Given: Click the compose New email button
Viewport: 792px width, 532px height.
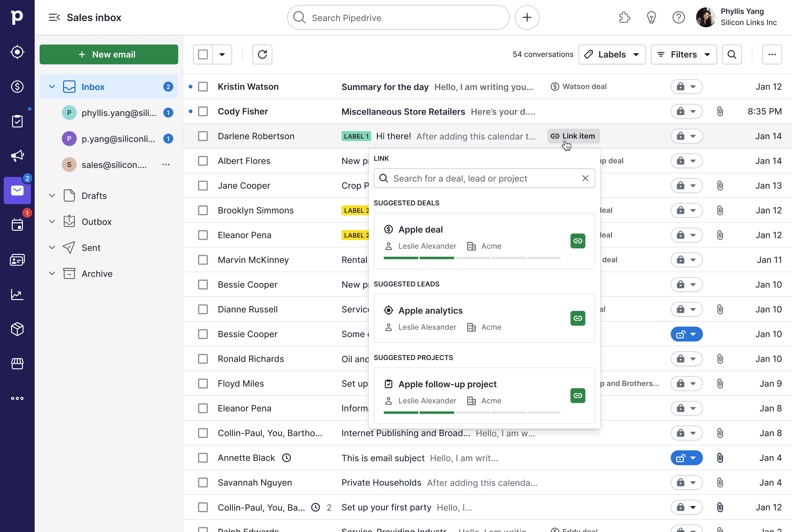Looking at the screenshot, I should point(109,55).
